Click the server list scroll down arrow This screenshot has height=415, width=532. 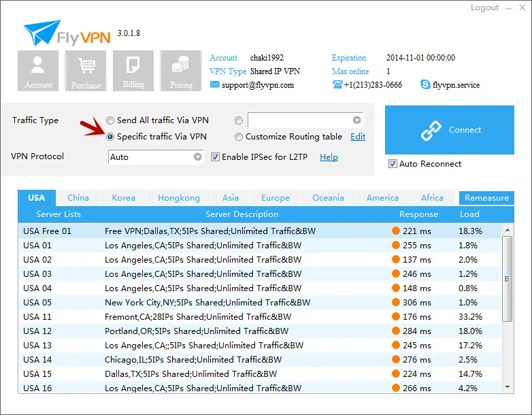tap(508, 387)
